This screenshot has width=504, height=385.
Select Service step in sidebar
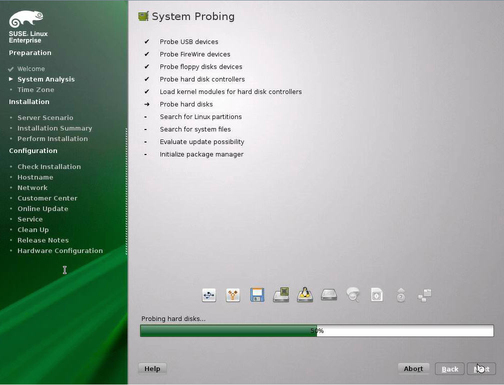(30, 219)
